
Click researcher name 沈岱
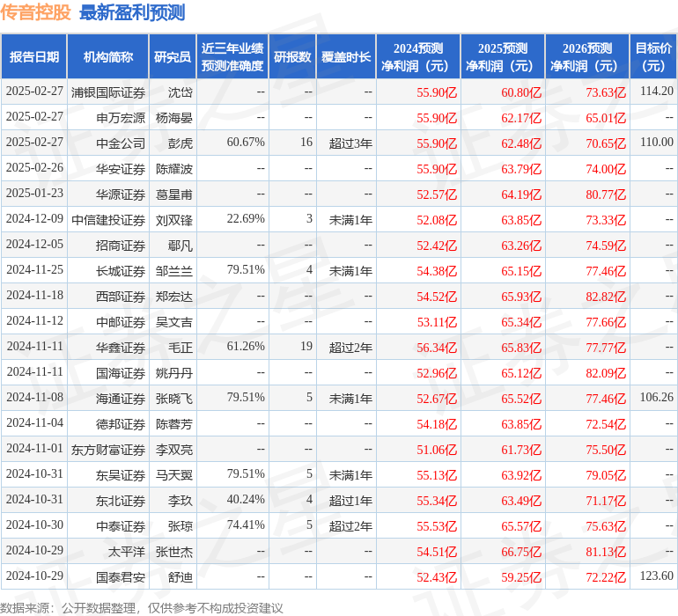click(181, 92)
